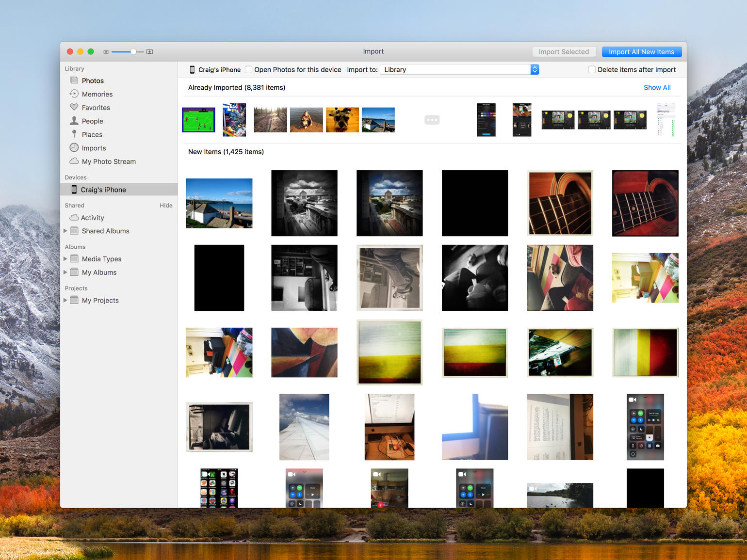Click the Already Imported (8,381 items) heading
The height and width of the screenshot is (560, 747).
pyautogui.click(x=237, y=87)
